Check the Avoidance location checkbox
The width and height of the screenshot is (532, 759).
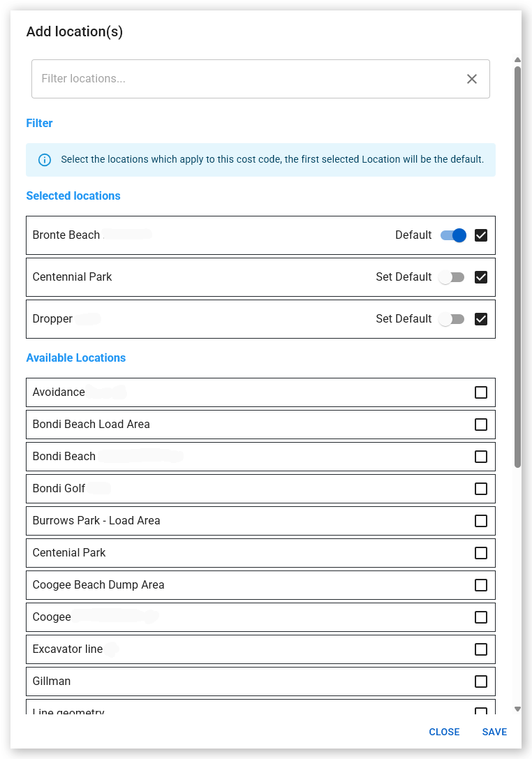click(x=481, y=392)
